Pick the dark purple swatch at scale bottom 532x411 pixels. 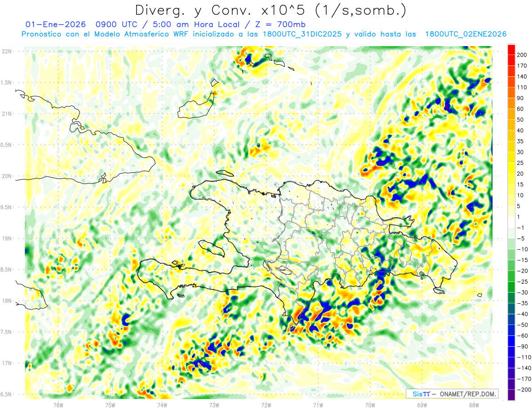(x=511, y=395)
